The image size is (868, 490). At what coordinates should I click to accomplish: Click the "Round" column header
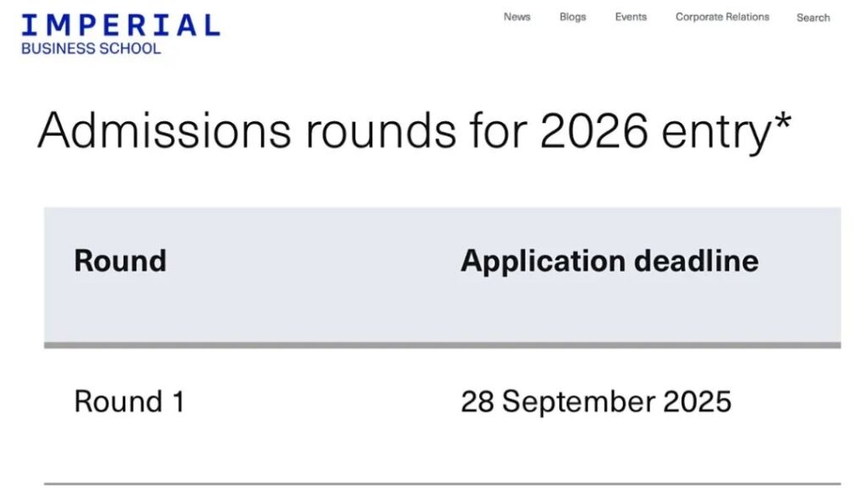(x=120, y=260)
